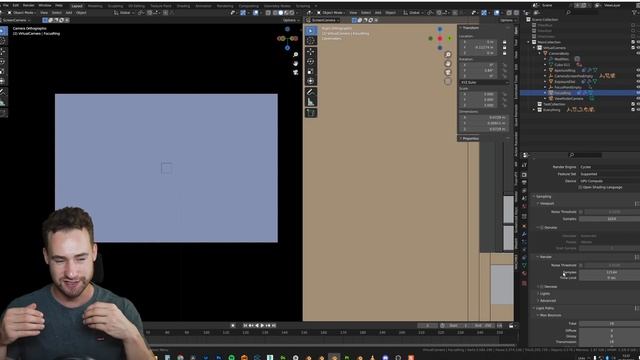640x360 pixels.
Task: Click the Play animation button in timeline
Action: pos(262,325)
